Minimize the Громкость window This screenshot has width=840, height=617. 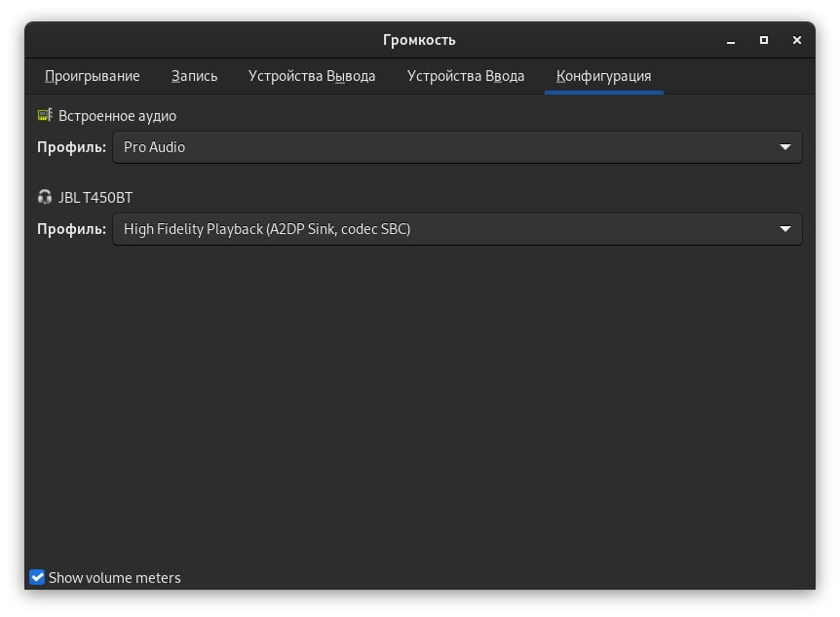pos(731,40)
